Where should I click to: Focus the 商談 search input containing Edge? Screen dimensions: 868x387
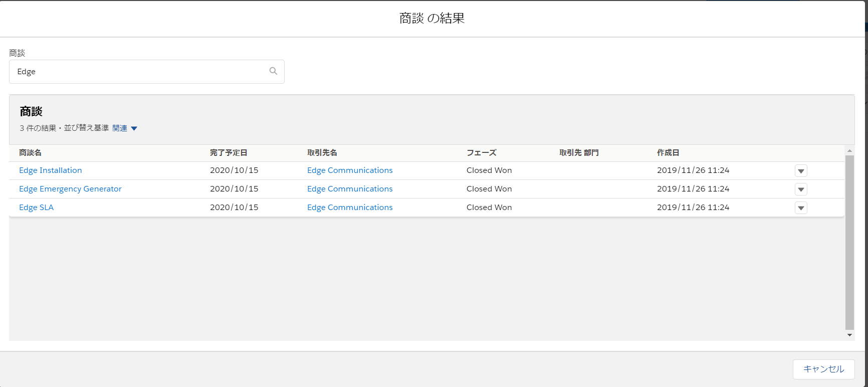click(147, 72)
